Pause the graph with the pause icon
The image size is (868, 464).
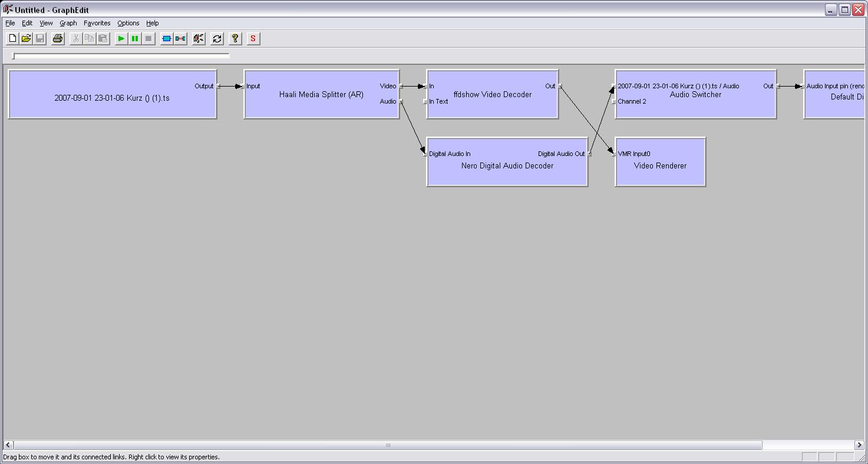coord(135,39)
